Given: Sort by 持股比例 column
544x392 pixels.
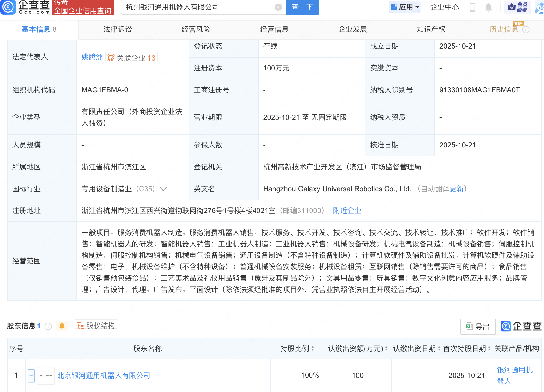Looking at the screenshot, I should (312, 349).
